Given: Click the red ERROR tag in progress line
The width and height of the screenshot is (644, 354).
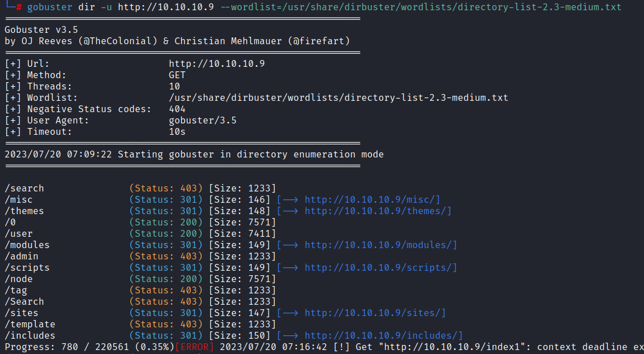Looking at the screenshot, I should [x=194, y=346].
